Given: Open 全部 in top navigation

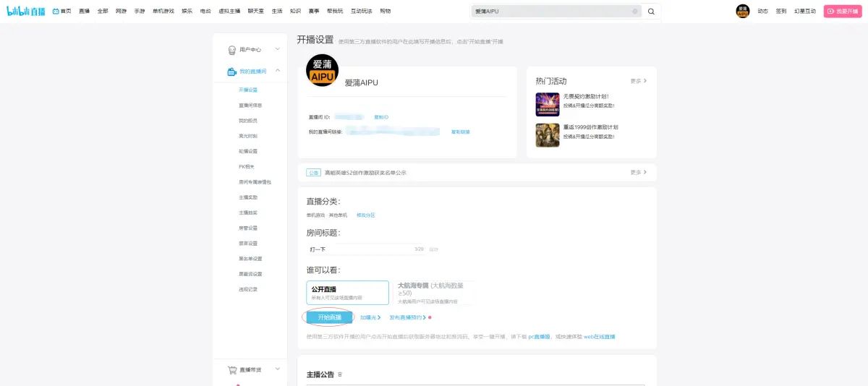Looking at the screenshot, I should point(103,12).
